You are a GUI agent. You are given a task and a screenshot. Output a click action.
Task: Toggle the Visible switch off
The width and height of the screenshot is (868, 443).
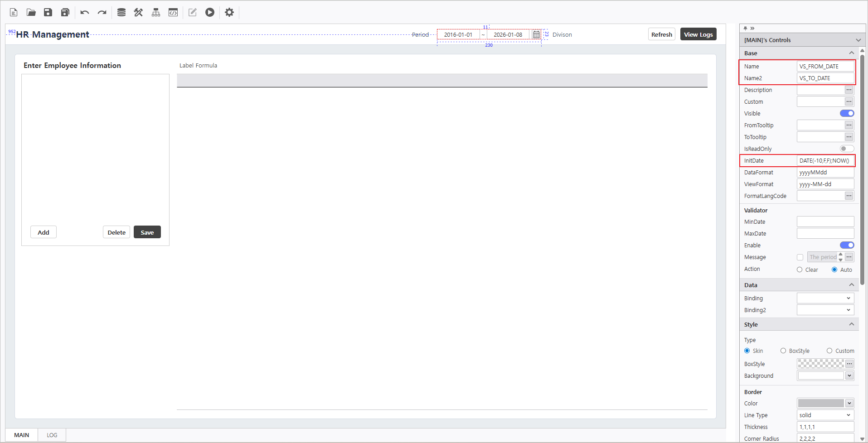[847, 113]
